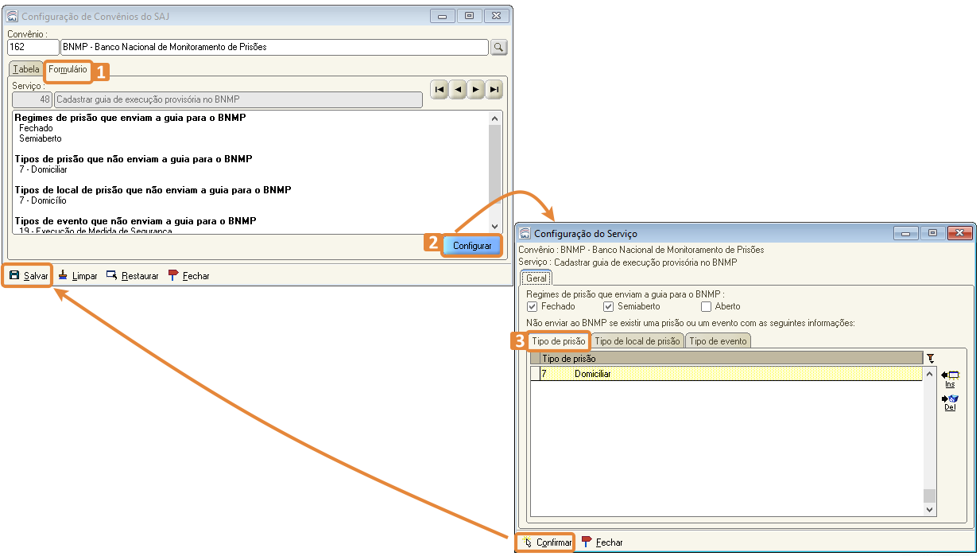Click the Tipo de prisão grid scroll up arrow
Viewport: 980px width, 556px height.
[x=930, y=373]
